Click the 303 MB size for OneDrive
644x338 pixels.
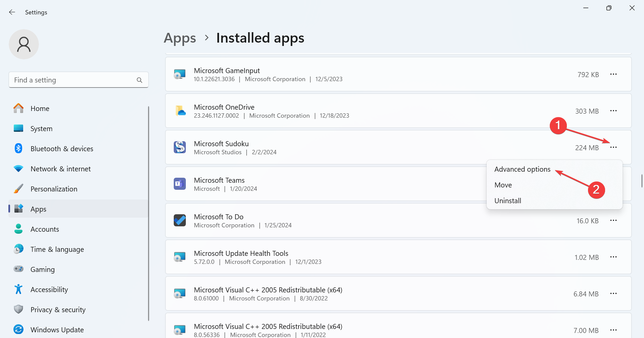(x=587, y=111)
